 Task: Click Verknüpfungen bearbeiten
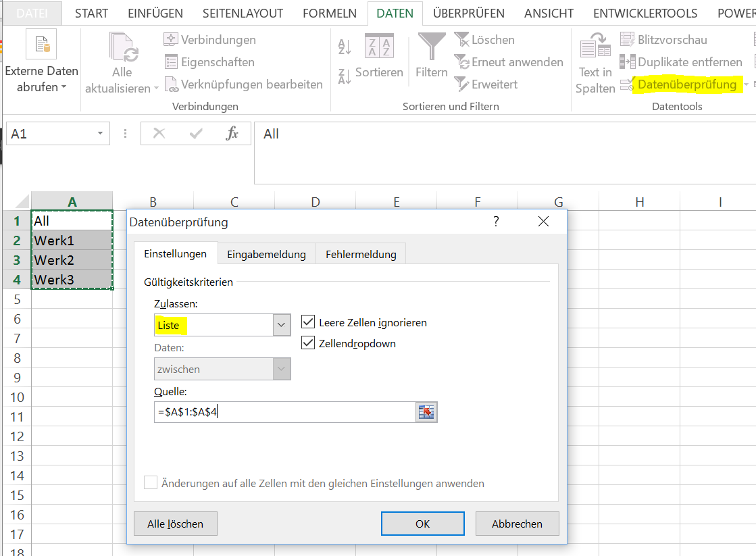coord(243,84)
